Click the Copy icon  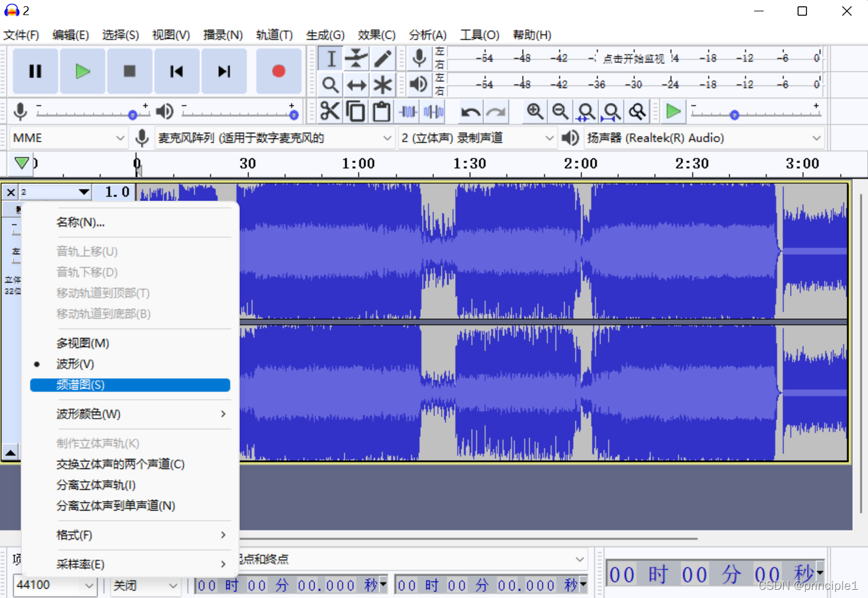(356, 111)
